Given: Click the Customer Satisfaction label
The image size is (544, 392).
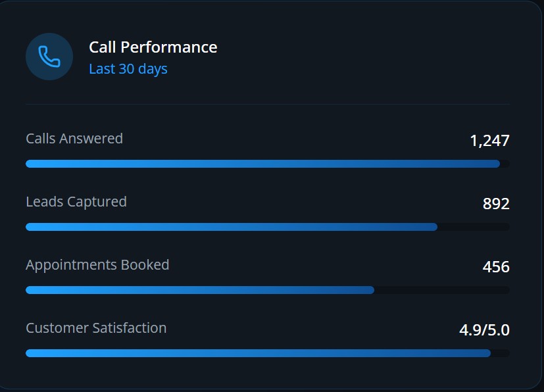Looking at the screenshot, I should (96, 328).
